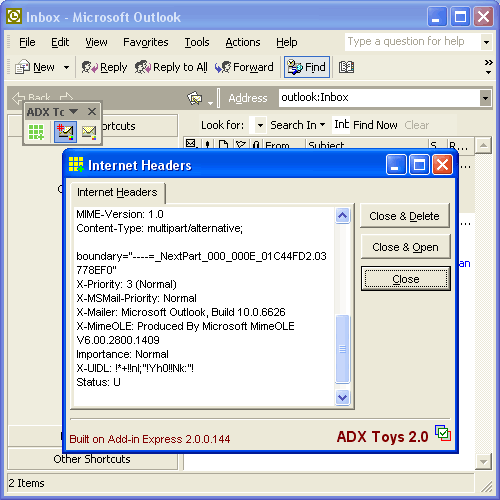
Task: Click the Close button in dialog
Action: click(406, 279)
